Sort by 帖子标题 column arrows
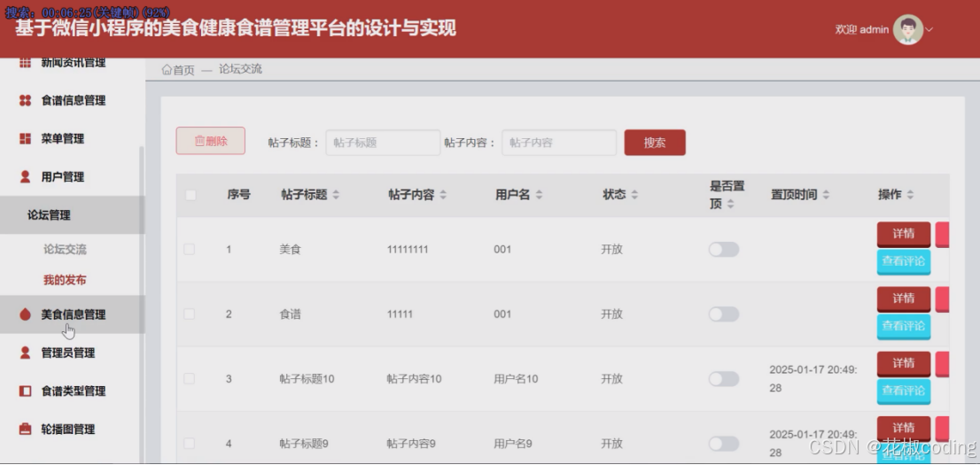This screenshot has height=465, width=980. click(336, 195)
